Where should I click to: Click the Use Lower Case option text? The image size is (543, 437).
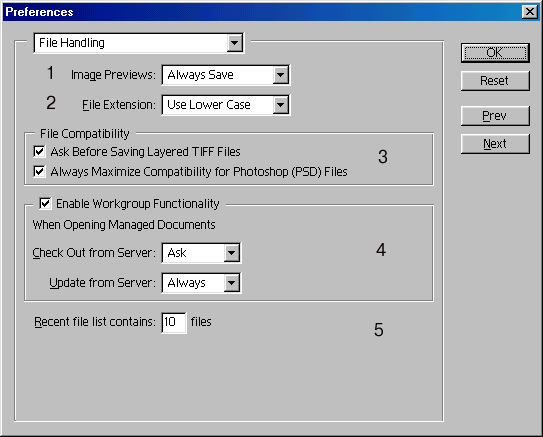(x=209, y=105)
